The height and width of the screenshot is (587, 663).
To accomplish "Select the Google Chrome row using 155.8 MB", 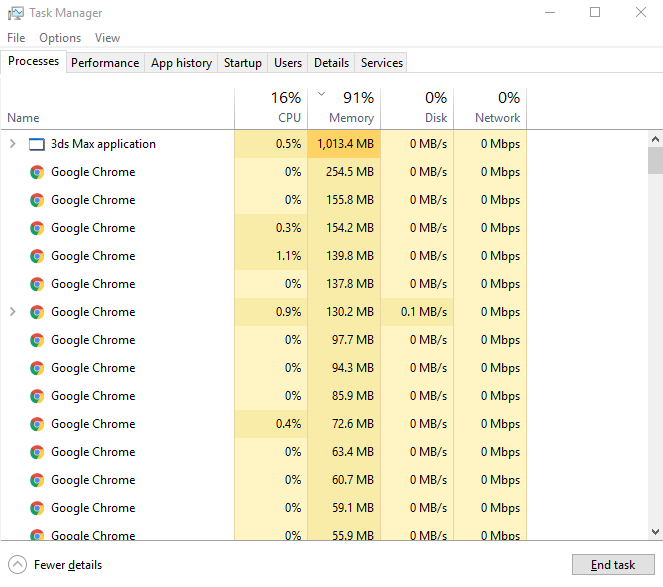I will coord(93,200).
